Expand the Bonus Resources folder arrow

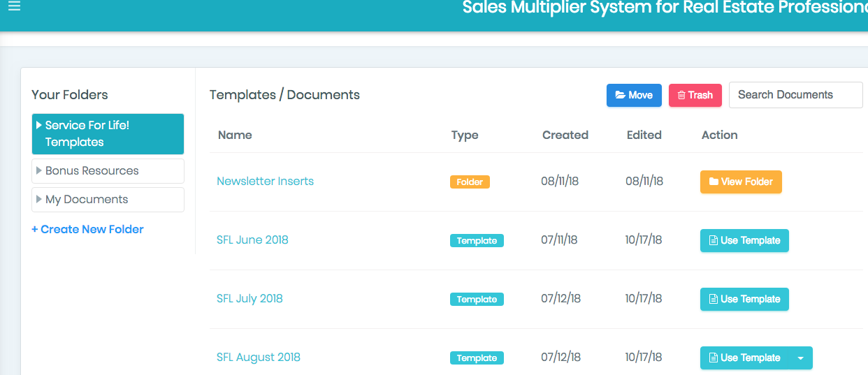point(39,170)
